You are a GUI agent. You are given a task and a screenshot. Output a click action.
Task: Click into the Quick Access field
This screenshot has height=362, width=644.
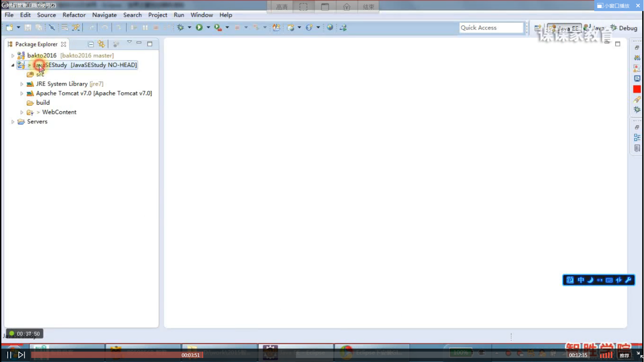click(491, 28)
